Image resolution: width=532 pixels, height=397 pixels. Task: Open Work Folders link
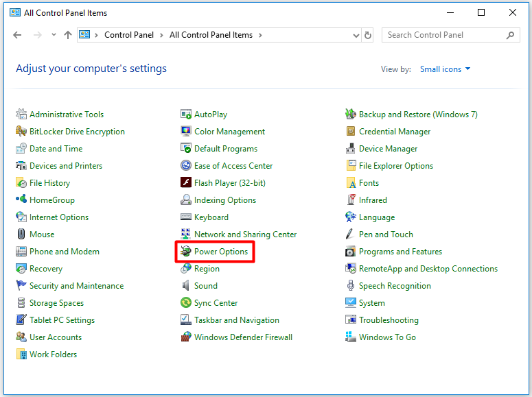click(54, 354)
